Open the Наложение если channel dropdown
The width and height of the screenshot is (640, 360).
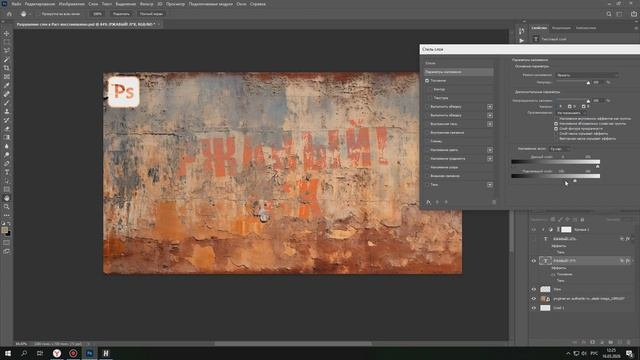[560, 149]
